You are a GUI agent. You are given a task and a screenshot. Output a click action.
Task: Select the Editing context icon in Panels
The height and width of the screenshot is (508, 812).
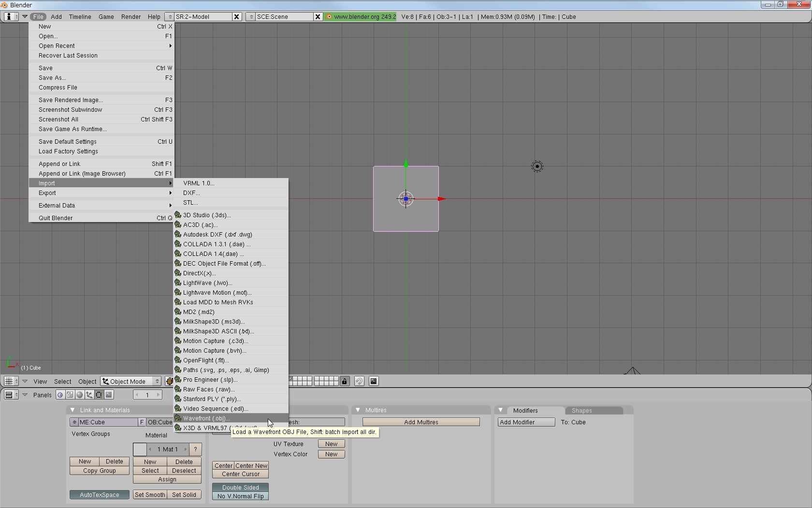99,395
